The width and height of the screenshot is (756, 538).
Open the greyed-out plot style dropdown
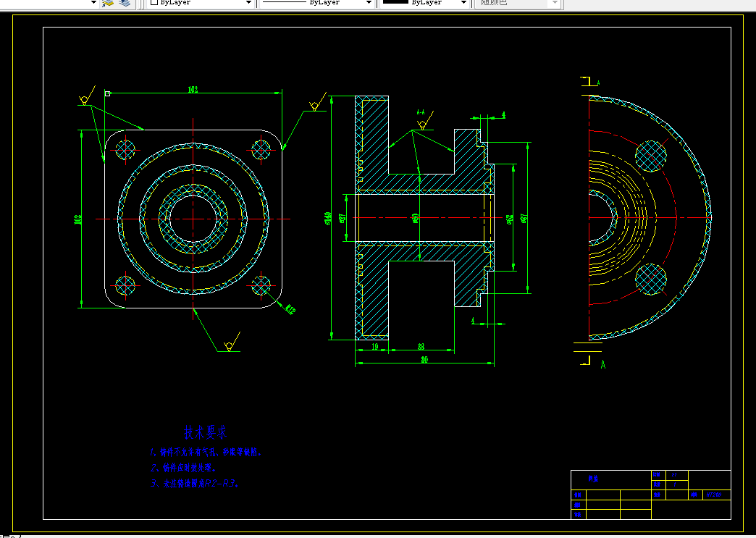coord(517,3)
